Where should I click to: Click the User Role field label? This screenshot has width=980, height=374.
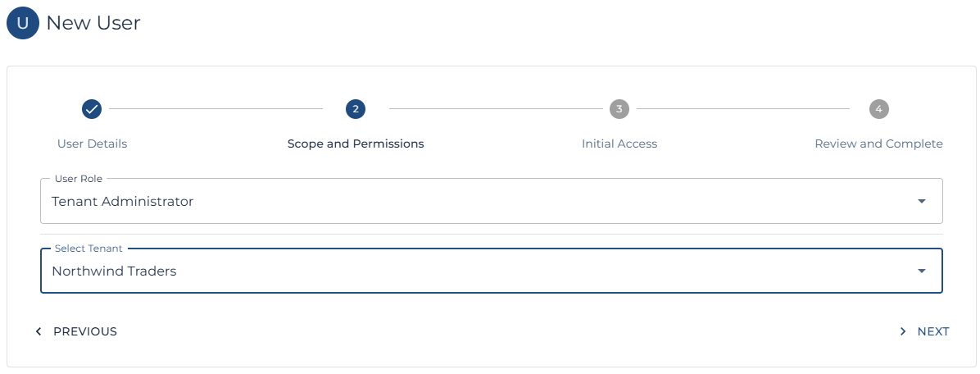coord(79,179)
